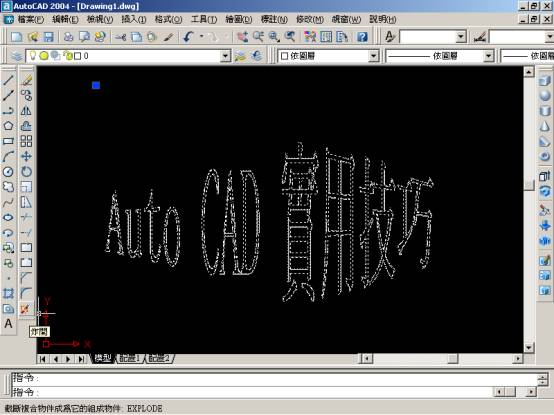The image size is (554, 415).
Task: Select the Rotate tool
Action: pos(26,172)
